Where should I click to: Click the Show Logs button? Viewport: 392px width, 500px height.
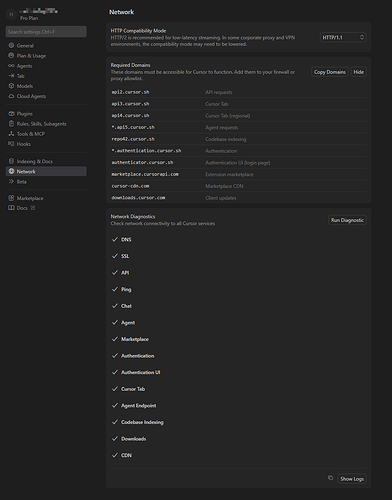point(352,479)
